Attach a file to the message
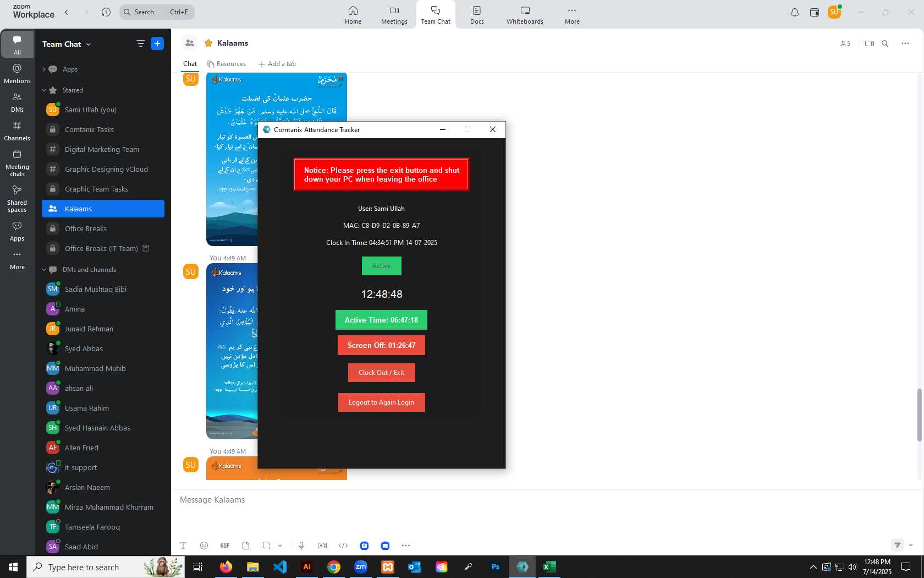 tap(246, 546)
